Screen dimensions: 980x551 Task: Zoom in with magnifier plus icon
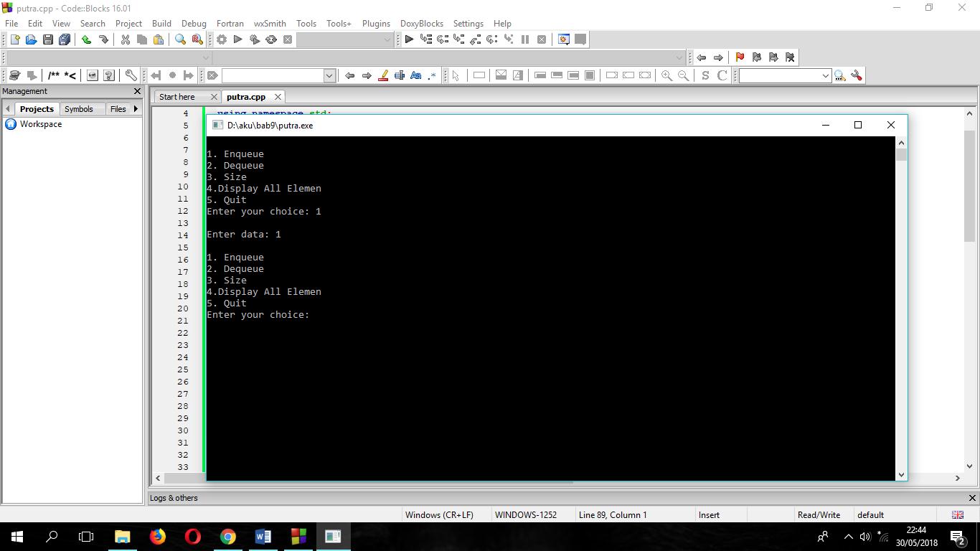pos(666,75)
